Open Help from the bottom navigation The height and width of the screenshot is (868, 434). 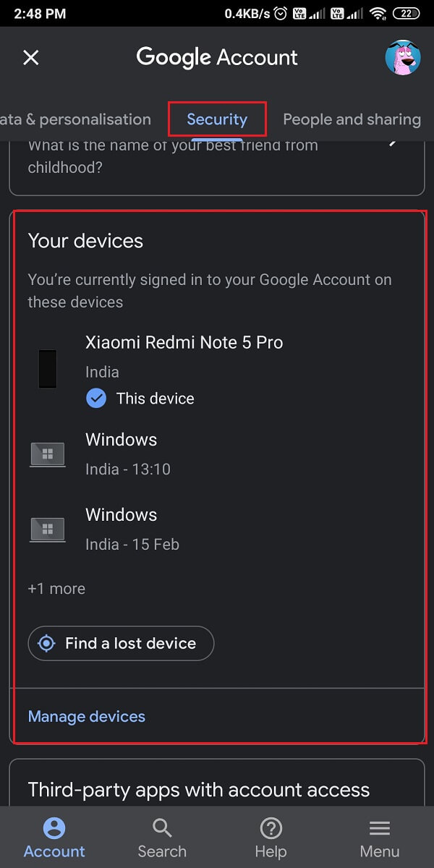pyautogui.click(x=271, y=837)
